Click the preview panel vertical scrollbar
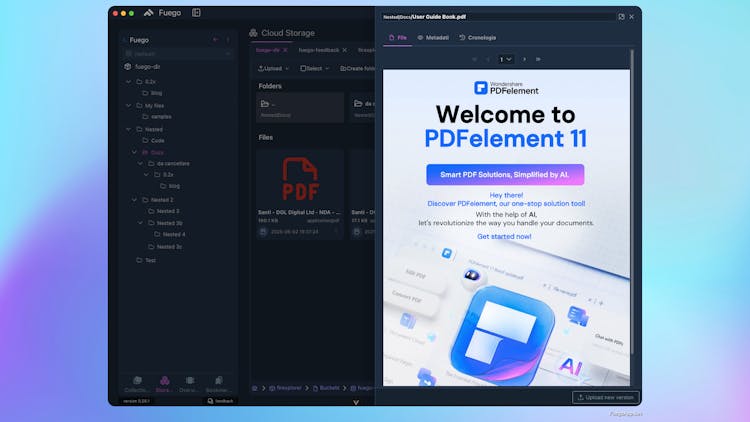This screenshot has height=422, width=750. 632,201
